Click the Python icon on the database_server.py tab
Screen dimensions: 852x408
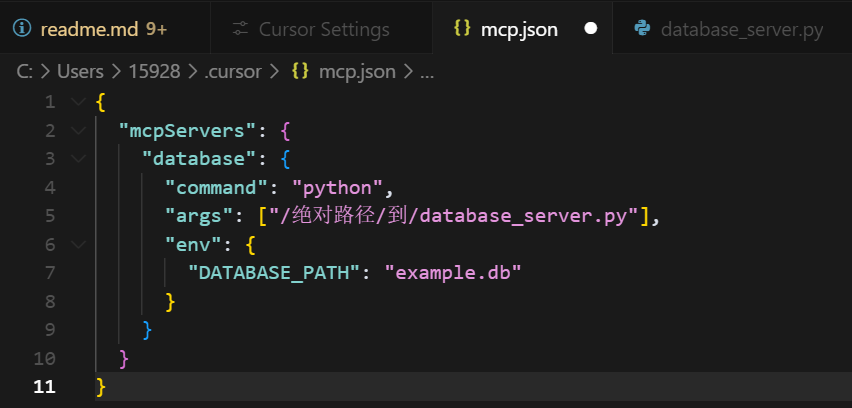(x=642, y=29)
